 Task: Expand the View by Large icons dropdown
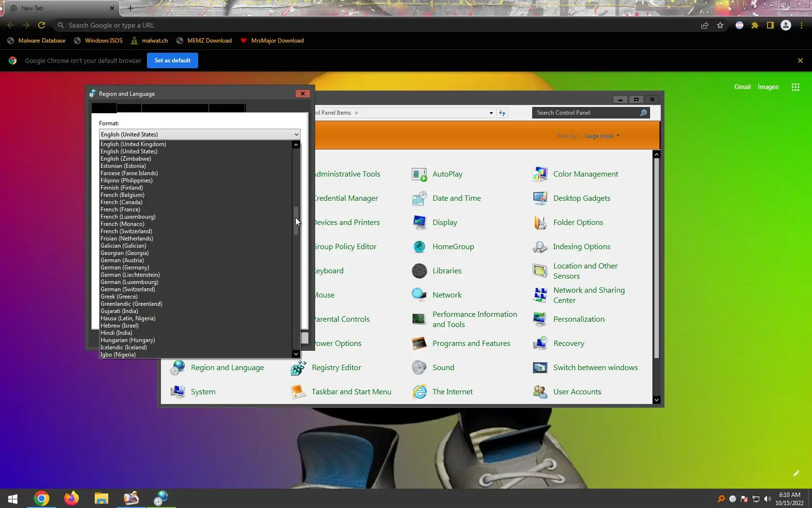[x=602, y=136]
